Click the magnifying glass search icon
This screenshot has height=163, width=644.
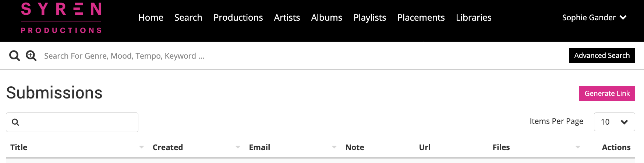coord(14,56)
